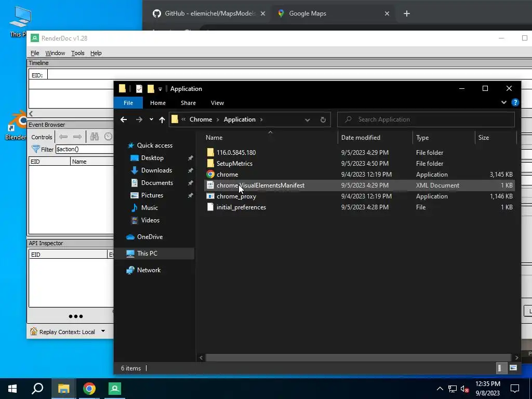Click Chrome icon in taskbar
Viewport: 532px width, 399px height.
click(89, 389)
